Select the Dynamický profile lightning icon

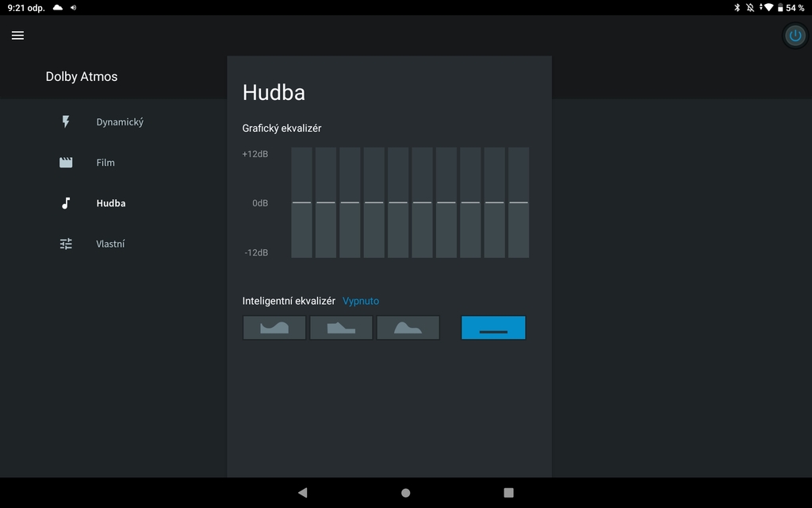pos(65,121)
